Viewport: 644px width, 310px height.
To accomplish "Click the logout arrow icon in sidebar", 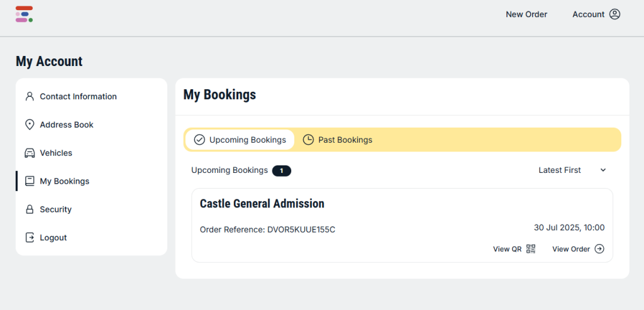I will (29, 238).
